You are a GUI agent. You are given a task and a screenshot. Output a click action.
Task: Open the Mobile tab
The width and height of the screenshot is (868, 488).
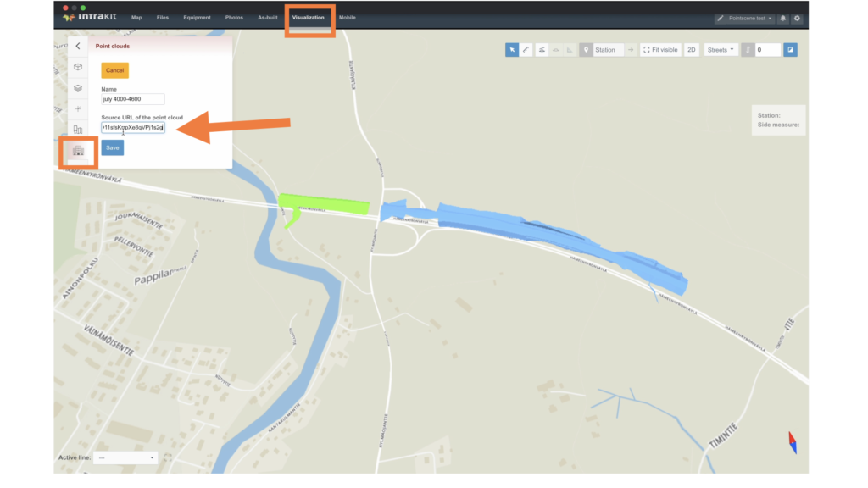347,18
